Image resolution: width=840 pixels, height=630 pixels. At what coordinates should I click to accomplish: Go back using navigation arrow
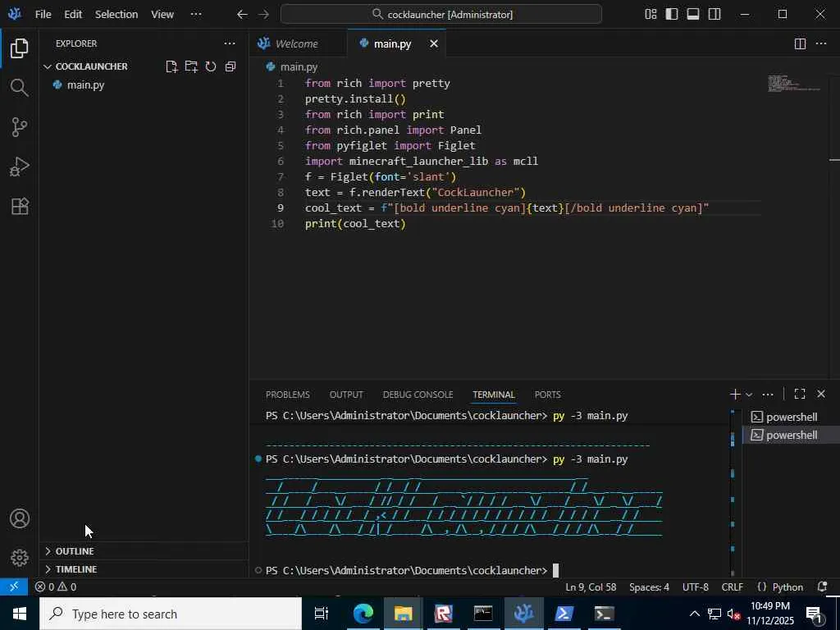click(x=242, y=15)
